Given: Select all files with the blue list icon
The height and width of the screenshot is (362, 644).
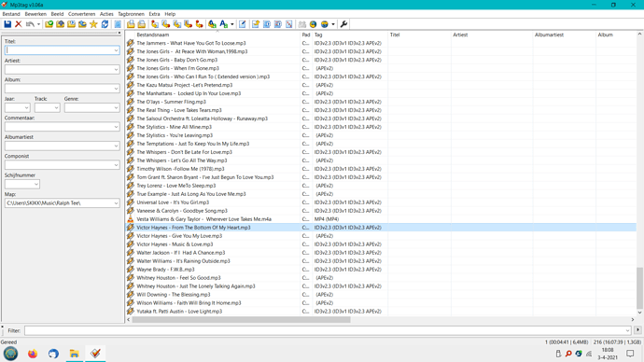Looking at the screenshot, I should click(x=118, y=24).
